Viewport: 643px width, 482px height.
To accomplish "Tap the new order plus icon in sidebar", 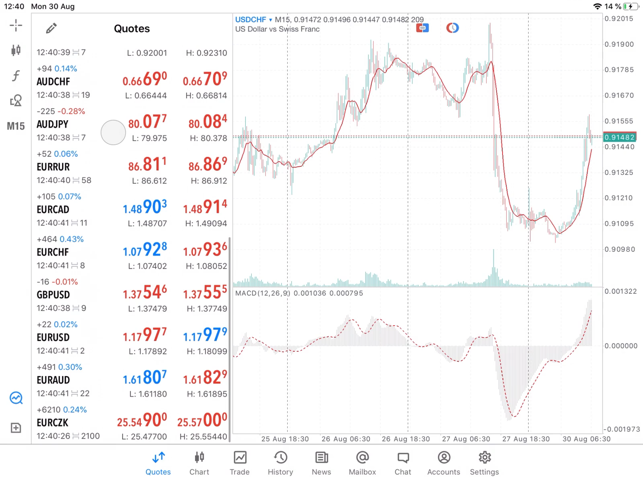I will [x=16, y=428].
